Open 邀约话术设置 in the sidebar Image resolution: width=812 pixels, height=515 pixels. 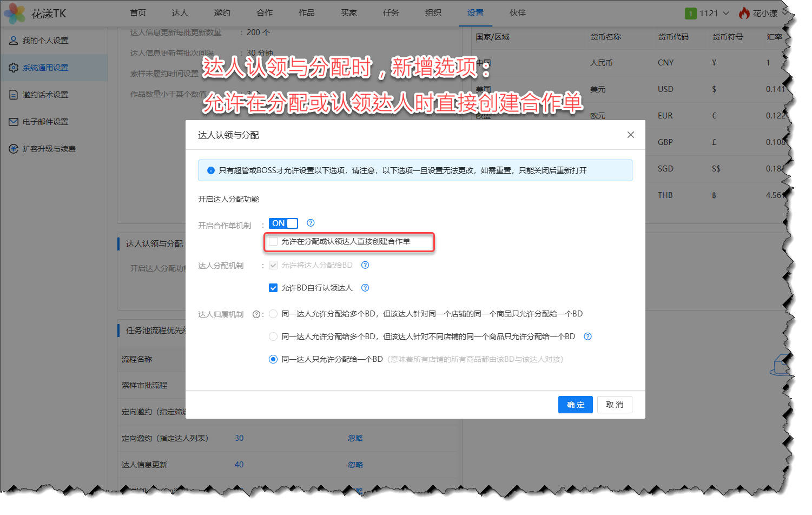45,95
